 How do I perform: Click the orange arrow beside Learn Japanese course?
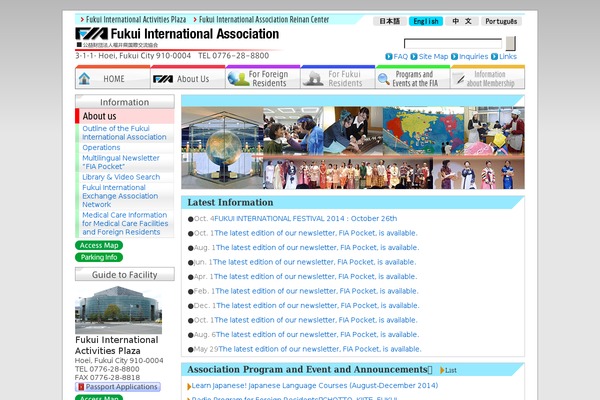point(189,386)
